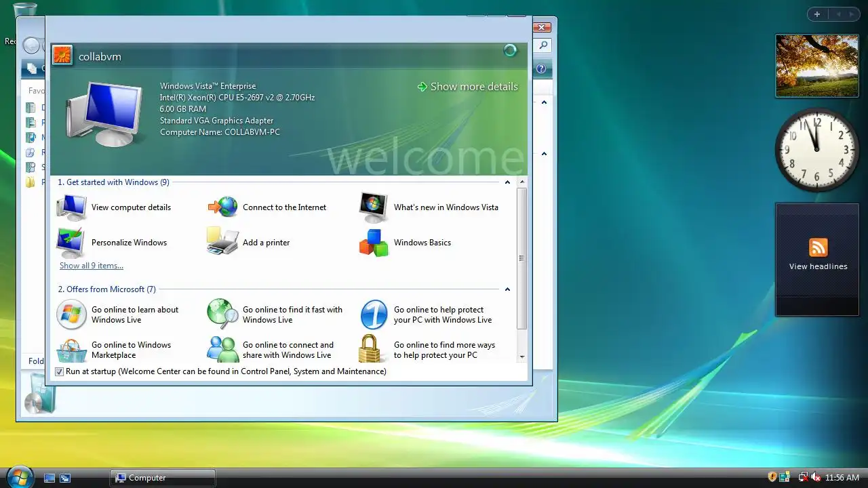Viewport: 868px width, 488px height.
Task: Open Personalize Windows
Action: pyautogui.click(x=112, y=243)
